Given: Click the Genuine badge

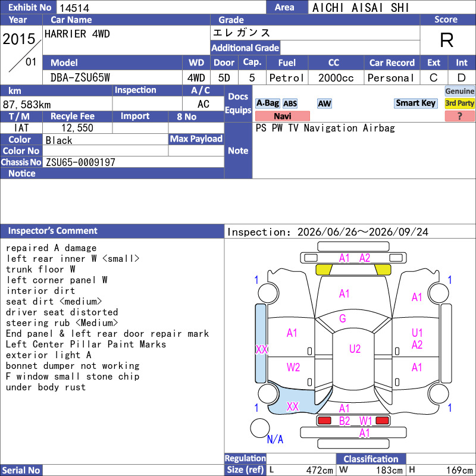Looking at the screenshot, I should (459, 91).
